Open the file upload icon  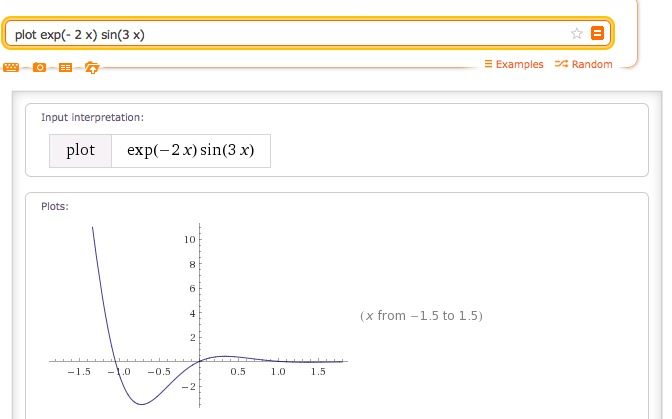(92, 67)
